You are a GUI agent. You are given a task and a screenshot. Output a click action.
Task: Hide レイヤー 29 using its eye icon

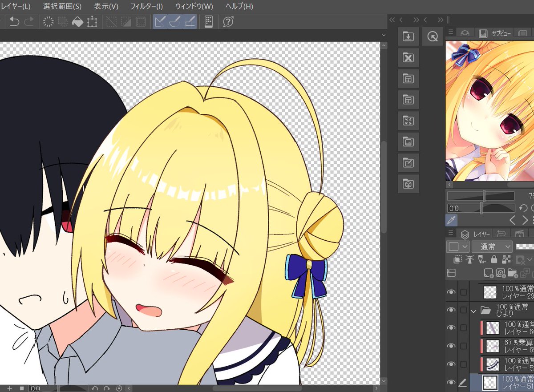(451, 292)
